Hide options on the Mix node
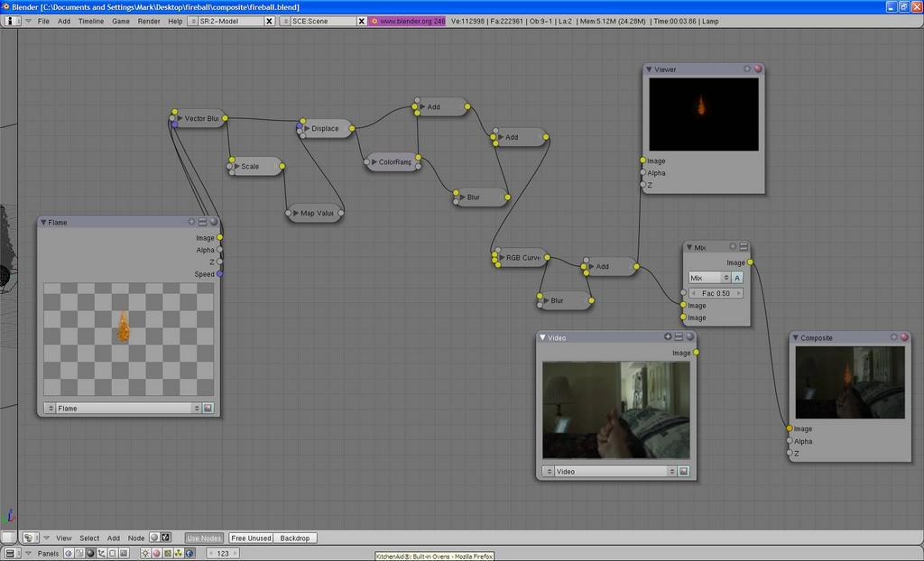This screenshot has width=924, height=561. tap(744, 246)
